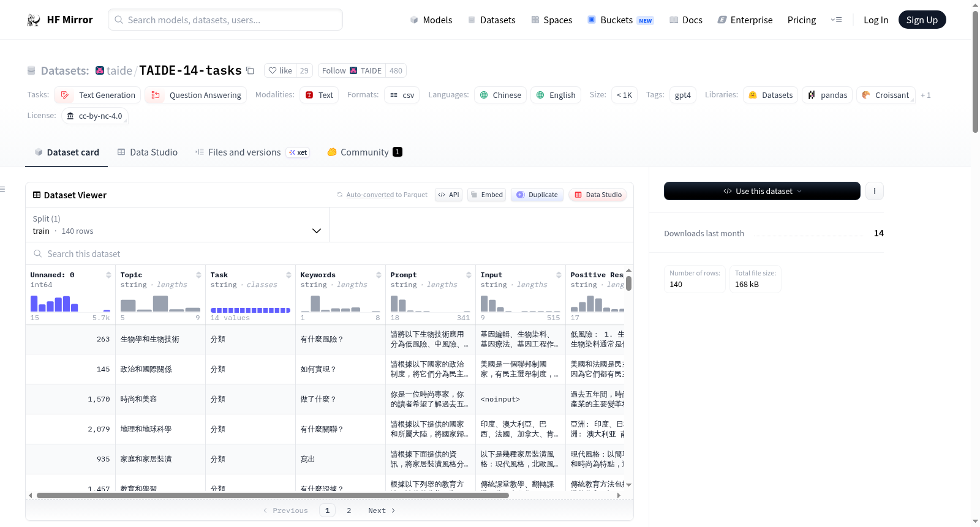Switch to the Dataset card tab
Viewport: 980px width, 527px height.
[x=66, y=152]
